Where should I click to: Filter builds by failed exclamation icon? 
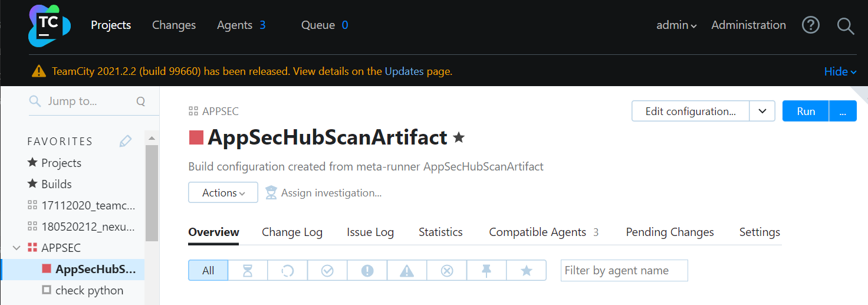click(x=367, y=271)
